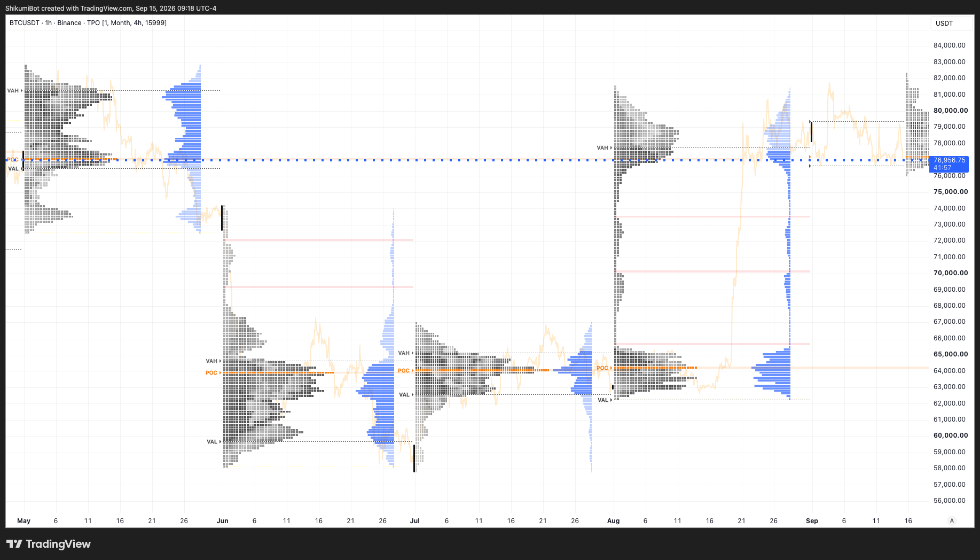980x560 pixels.
Task: Click the May profile VAH label
Action: coord(13,91)
